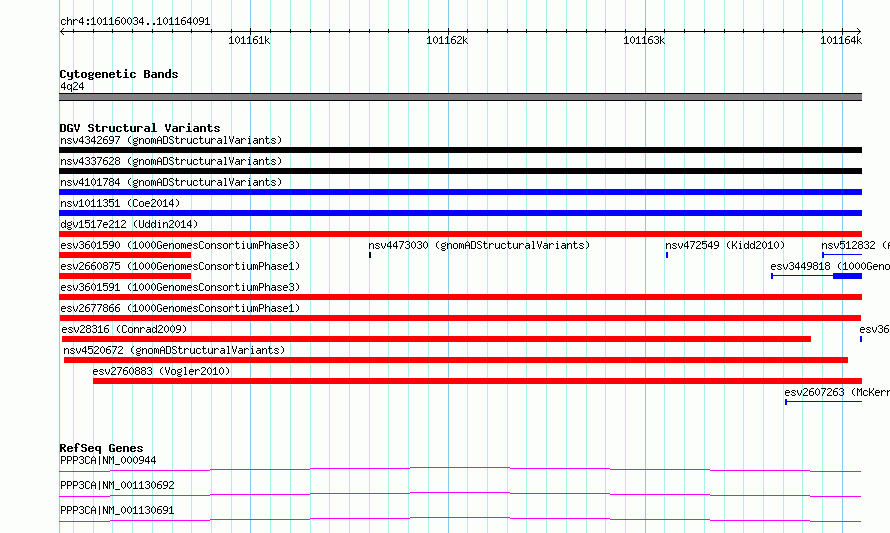Select the 4q24 band label
Image resolution: width=890 pixels, height=533 pixels.
tap(72, 86)
